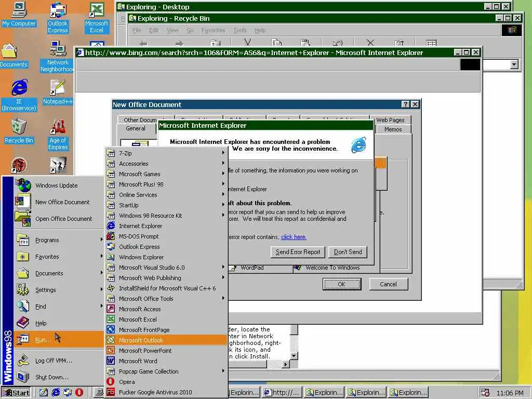
Task: Launch Microsoft Access from Programs
Action: tap(166, 309)
